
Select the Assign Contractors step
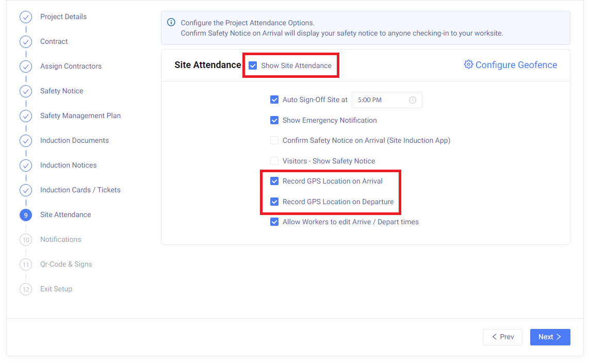point(71,66)
